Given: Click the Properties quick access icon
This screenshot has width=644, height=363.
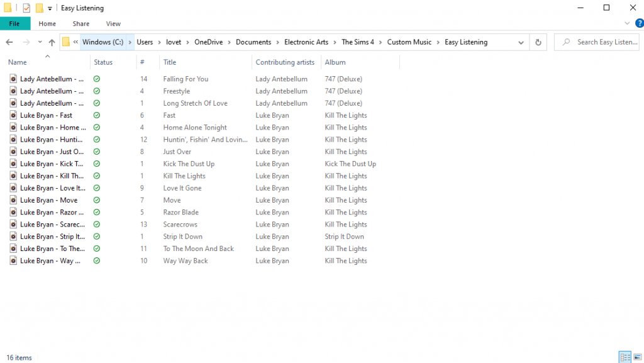Looking at the screenshot, I should (x=26, y=8).
